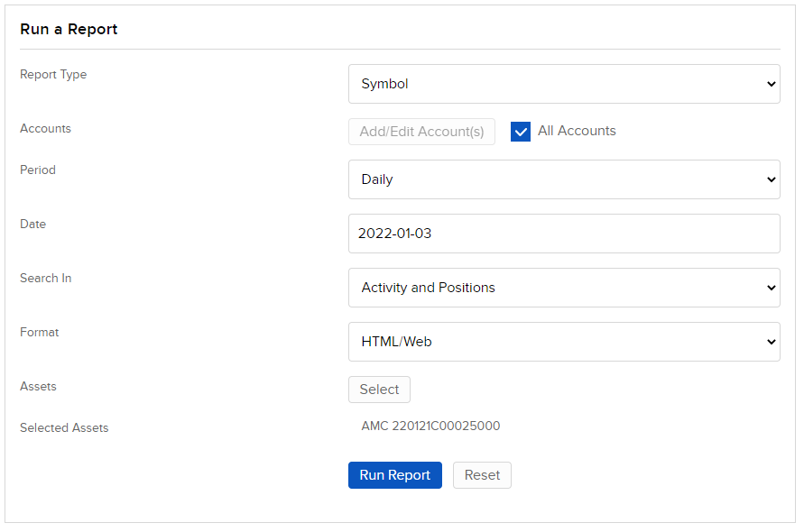Select the Activity and Positions option box
804x532 pixels.
(x=564, y=287)
